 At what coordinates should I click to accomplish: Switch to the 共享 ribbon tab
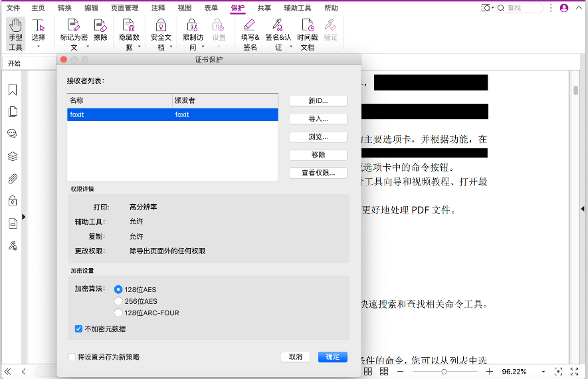click(264, 8)
